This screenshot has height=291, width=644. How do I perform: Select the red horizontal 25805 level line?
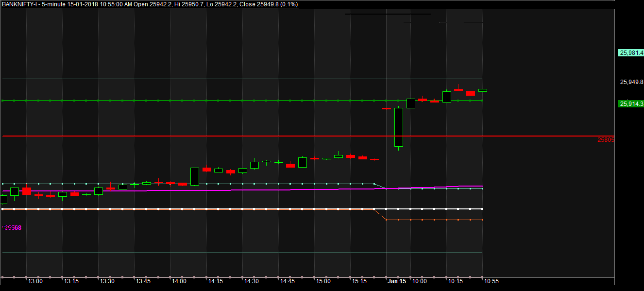click(x=308, y=136)
